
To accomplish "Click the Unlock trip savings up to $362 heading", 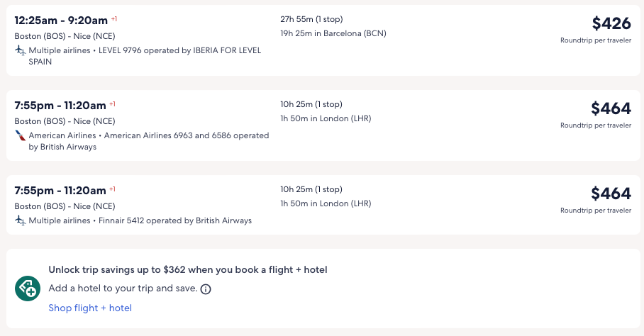I will tap(188, 269).
